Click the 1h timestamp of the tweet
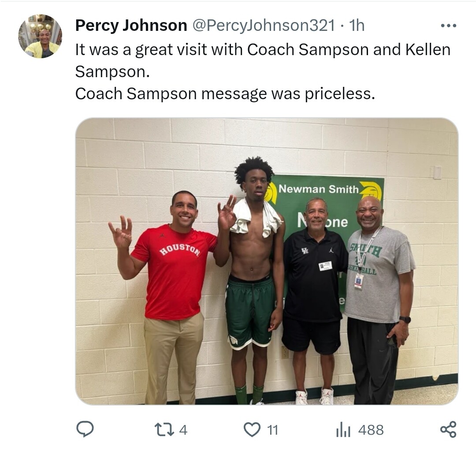Viewport: 476px width, 451px height. (357, 25)
